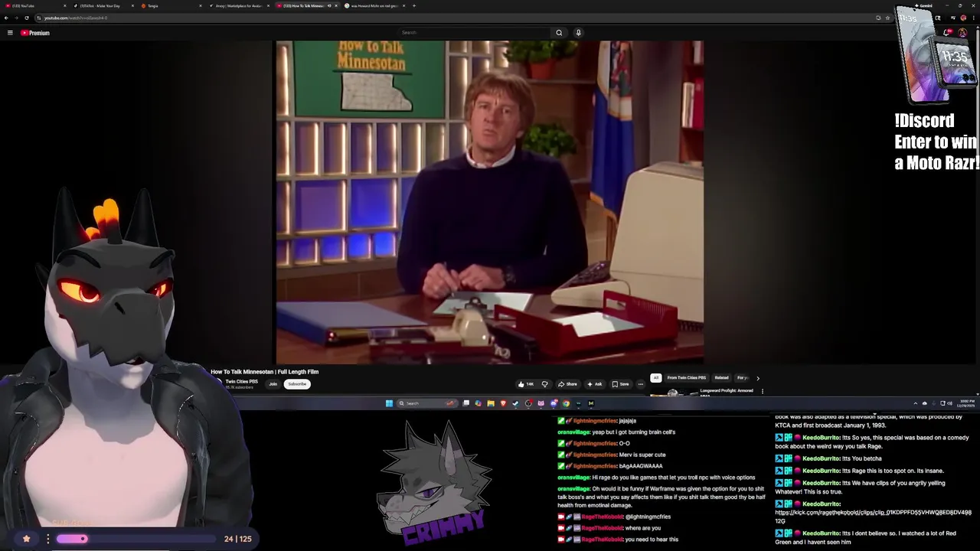
Task: Open the Twin Cities PBS channel name
Action: coord(241,381)
